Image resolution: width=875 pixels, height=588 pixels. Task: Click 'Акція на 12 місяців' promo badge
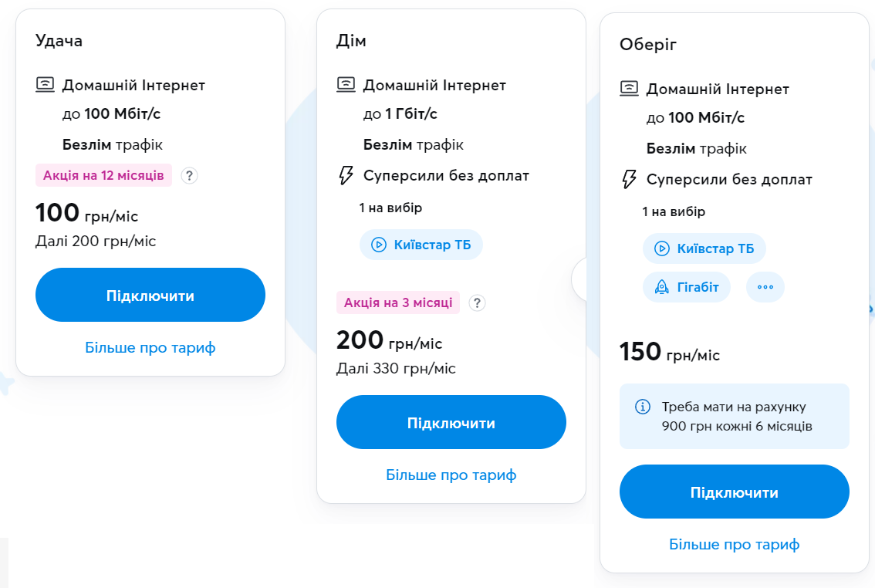103,176
